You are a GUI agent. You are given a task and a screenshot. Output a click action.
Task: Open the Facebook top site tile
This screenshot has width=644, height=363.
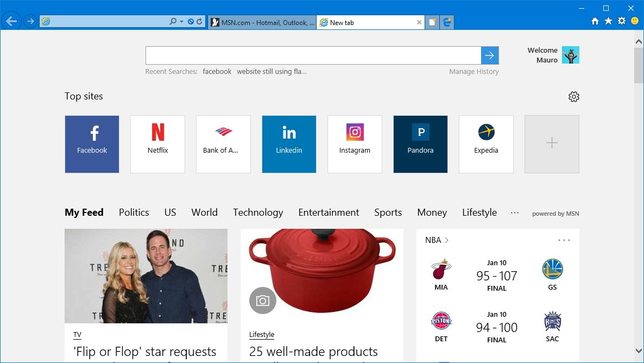coord(92,145)
